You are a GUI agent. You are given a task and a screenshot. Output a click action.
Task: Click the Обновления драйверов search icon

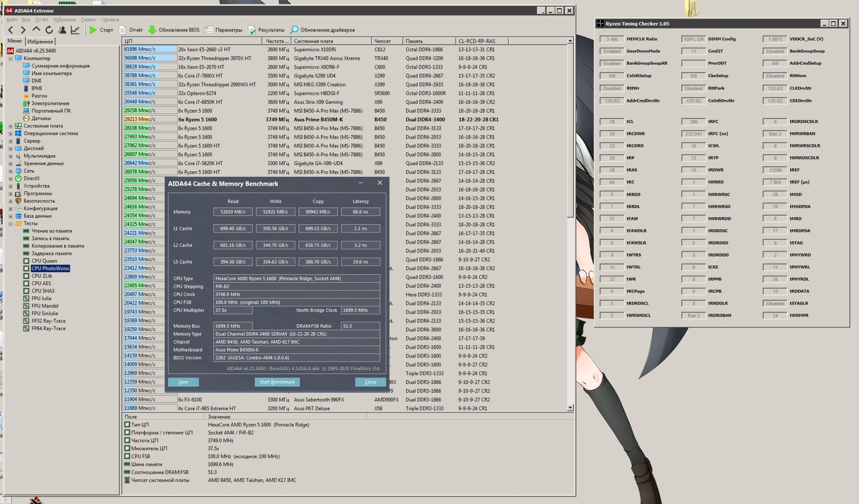294,30
